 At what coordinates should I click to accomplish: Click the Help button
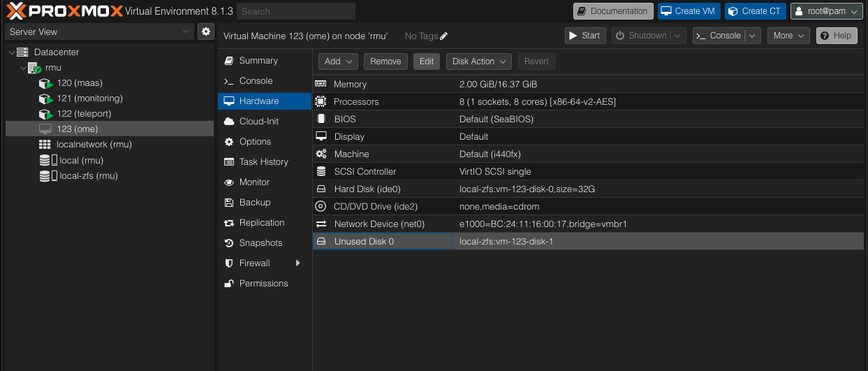pos(836,36)
